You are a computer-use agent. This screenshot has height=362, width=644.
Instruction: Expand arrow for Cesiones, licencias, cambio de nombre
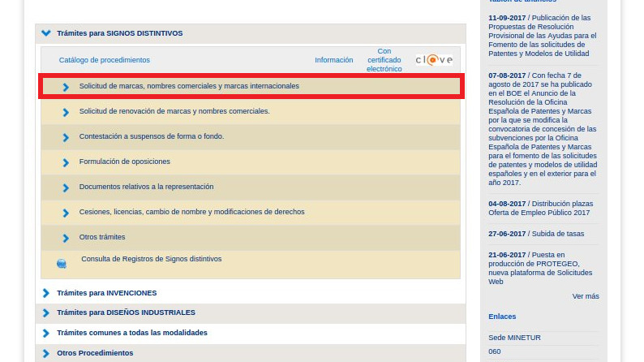(x=66, y=213)
